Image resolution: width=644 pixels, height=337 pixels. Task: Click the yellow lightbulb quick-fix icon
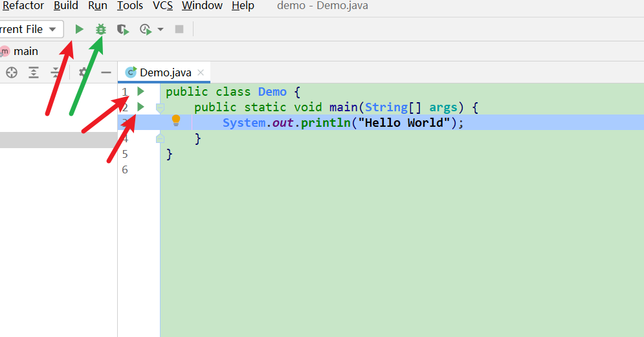click(x=176, y=121)
